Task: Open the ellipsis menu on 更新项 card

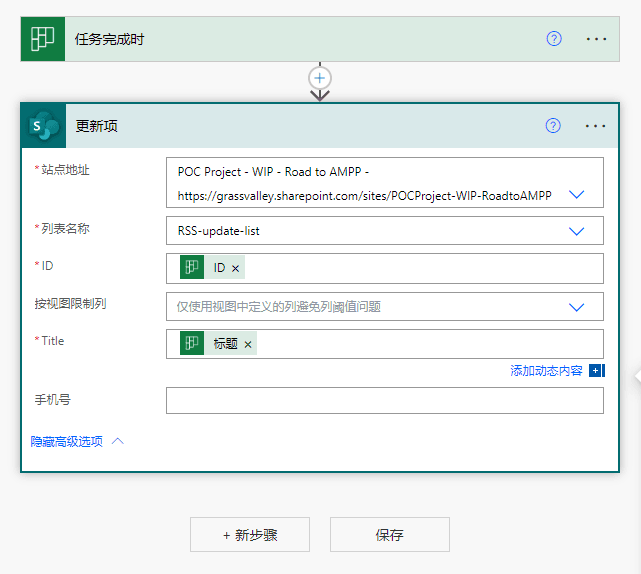Action: (x=596, y=126)
